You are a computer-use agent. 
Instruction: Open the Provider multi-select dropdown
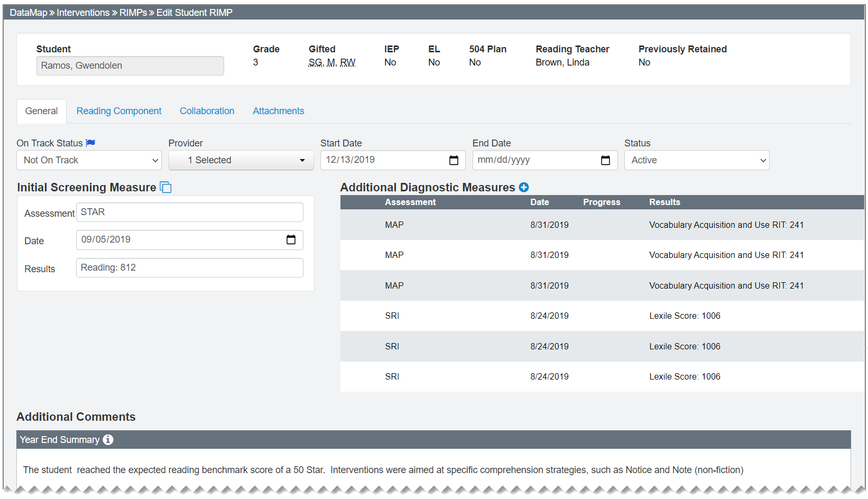[x=241, y=160]
